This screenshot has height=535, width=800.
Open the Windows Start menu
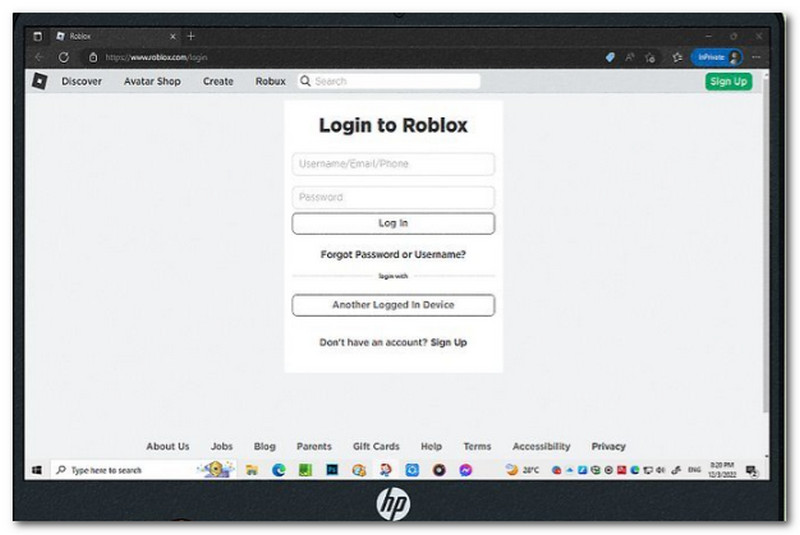point(37,470)
